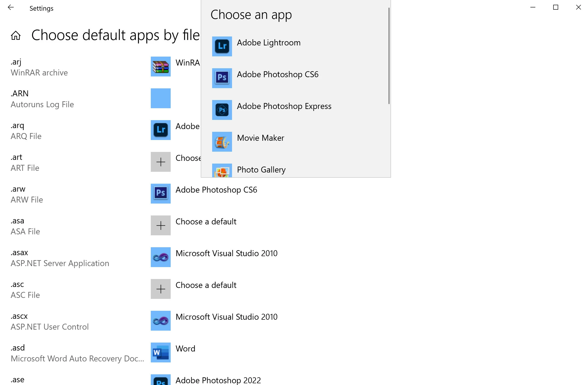Click the Movie Maker label in the popup

[260, 138]
